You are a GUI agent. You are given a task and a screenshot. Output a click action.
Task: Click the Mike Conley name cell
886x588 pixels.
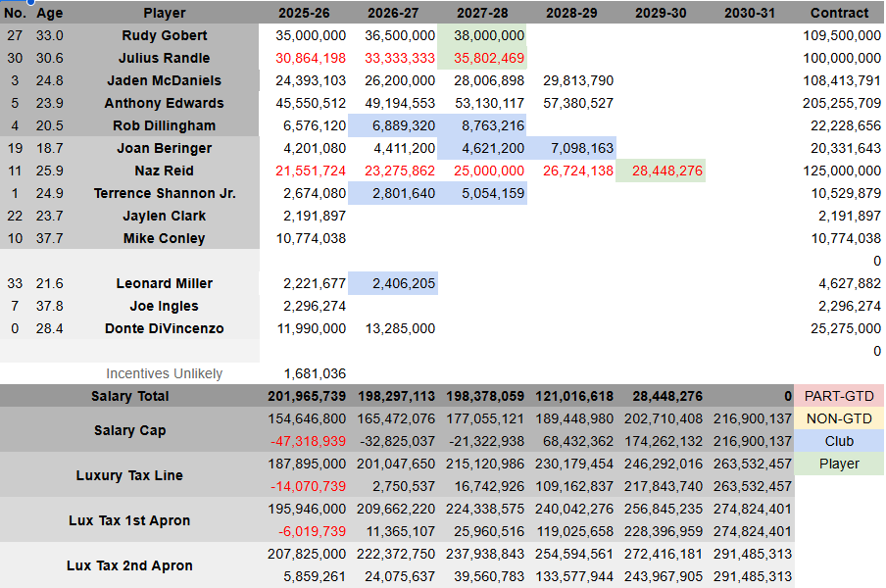[165, 238]
